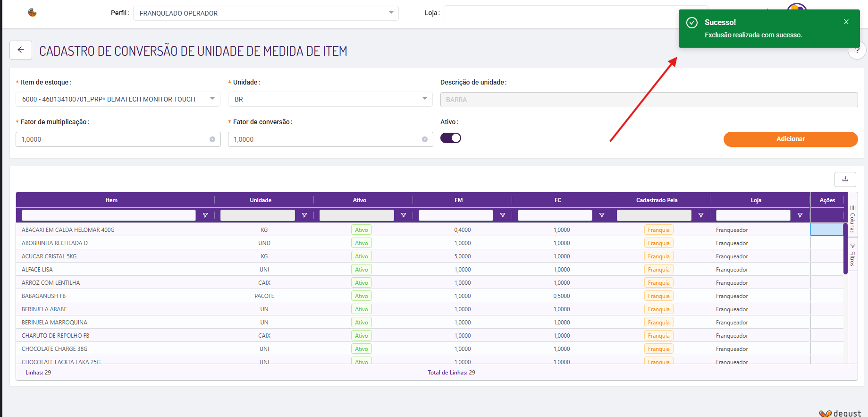Click the Unidade column filter box
868x417 pixels.
[258, 215]
